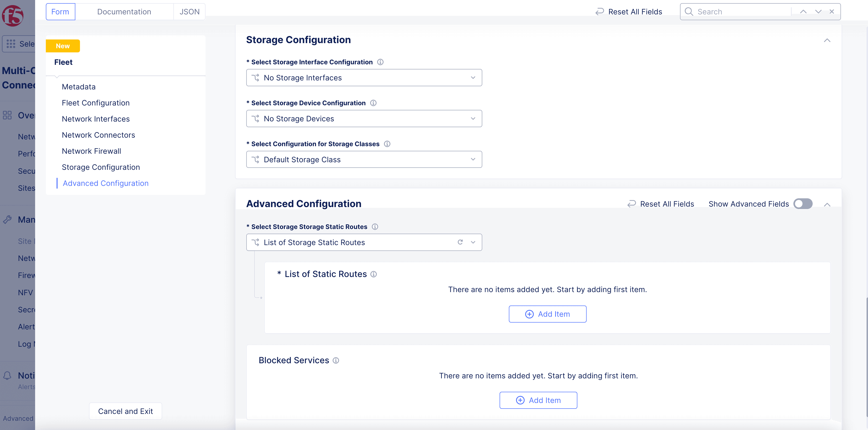868x430 pixels.
Task: Toggle the Show Advanced Fields switch on
Action: point(803,204)
